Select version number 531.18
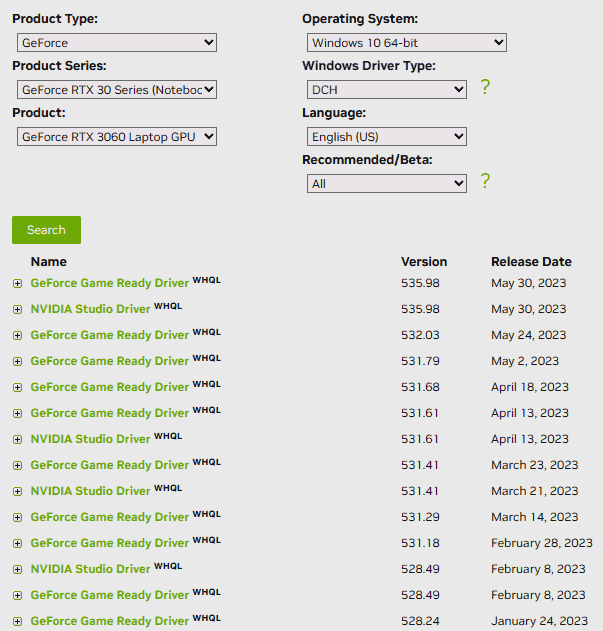603x631 pixels. (420, 543)
